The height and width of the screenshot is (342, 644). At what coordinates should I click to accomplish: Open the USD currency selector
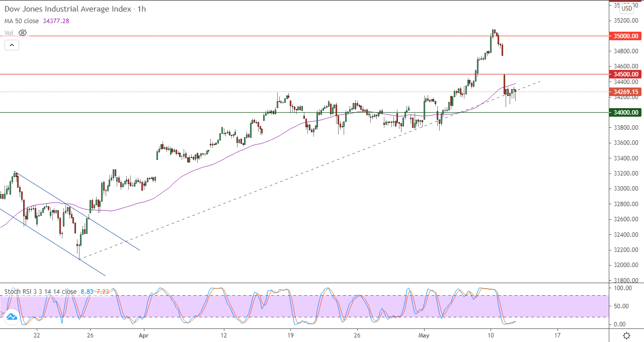(x=626, y=8)
